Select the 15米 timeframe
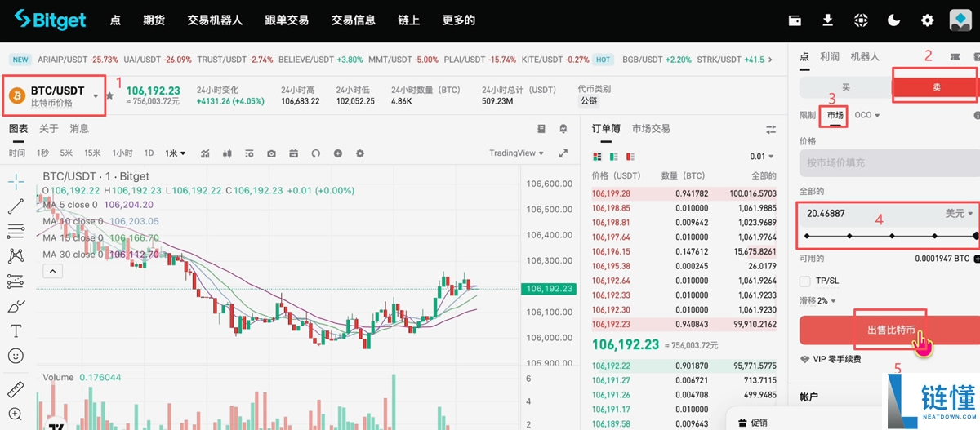 click(93, 153)
